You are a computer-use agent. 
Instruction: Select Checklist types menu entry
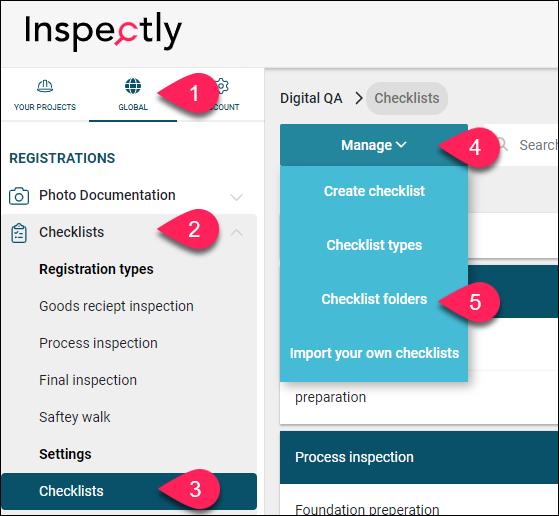pos(374,245)
